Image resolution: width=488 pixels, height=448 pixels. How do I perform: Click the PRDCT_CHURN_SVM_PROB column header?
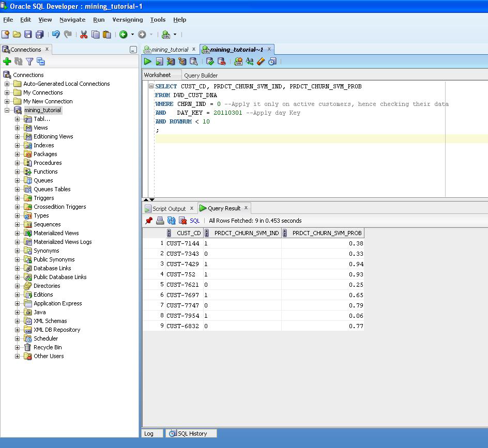[327, 233]
